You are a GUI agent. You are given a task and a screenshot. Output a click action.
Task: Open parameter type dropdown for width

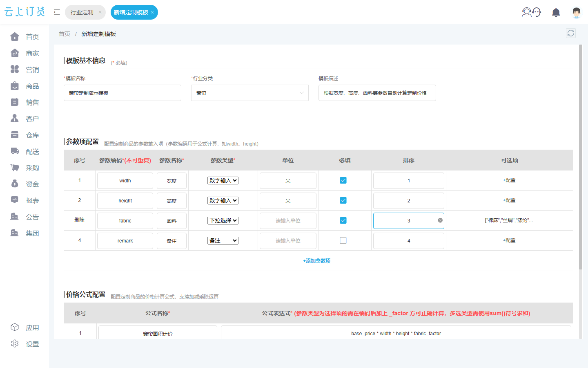tap(223, 180)
